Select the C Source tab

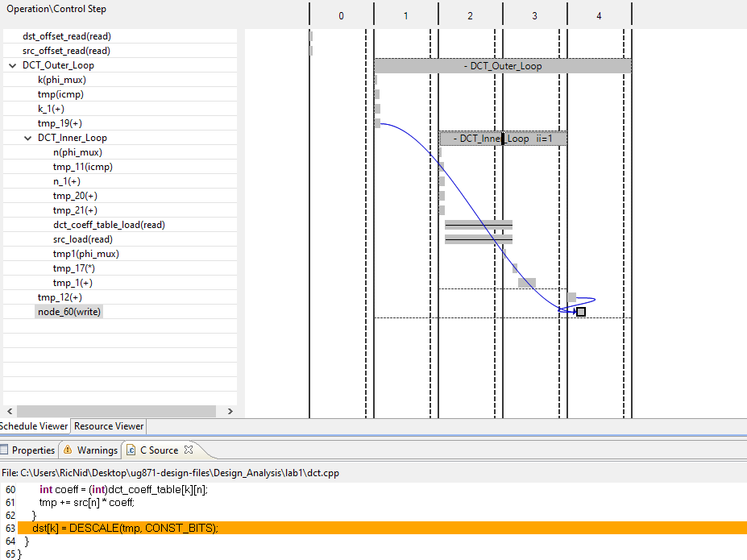pos(159,450)
